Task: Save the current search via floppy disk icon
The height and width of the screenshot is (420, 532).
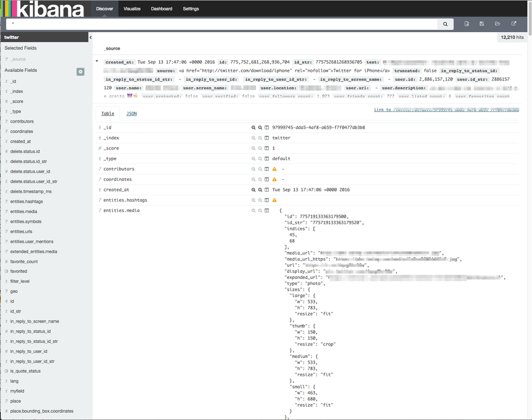Action: (481, 24)
